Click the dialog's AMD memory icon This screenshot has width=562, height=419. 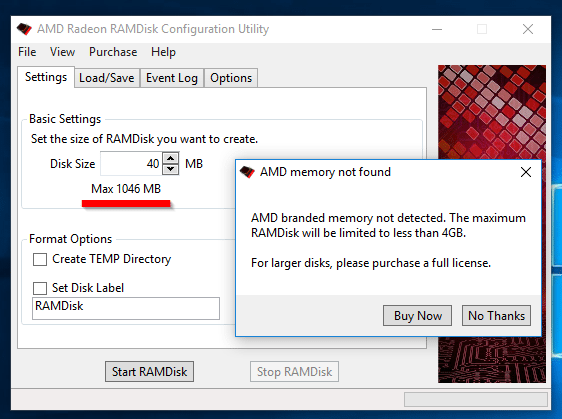[x=247, y=172]
